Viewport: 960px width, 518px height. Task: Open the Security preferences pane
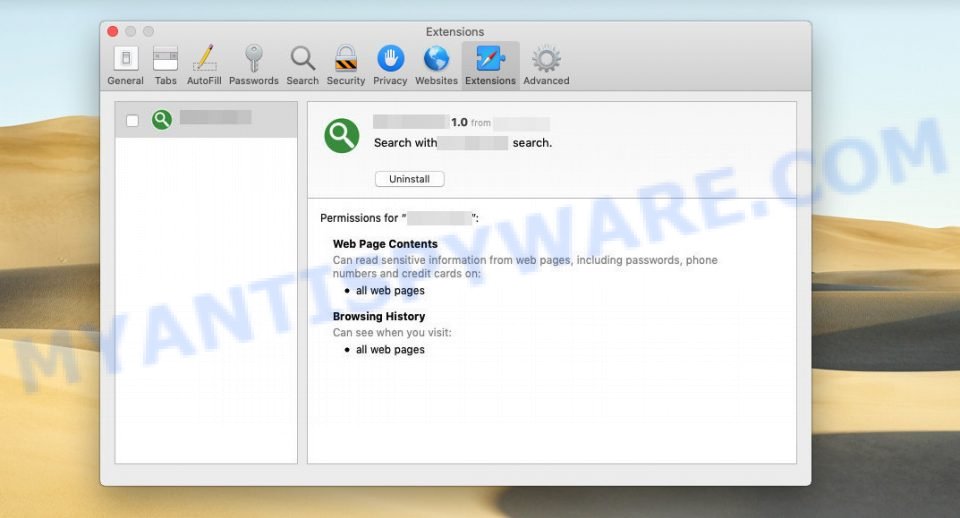click(x=345, y=66)
